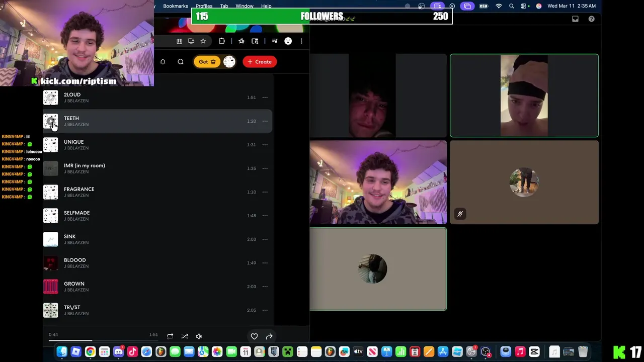This screenshot has height=362, width=644.
Task: Click J BBLAYZEN artist under IMR
Action: (x=76, y=172)
